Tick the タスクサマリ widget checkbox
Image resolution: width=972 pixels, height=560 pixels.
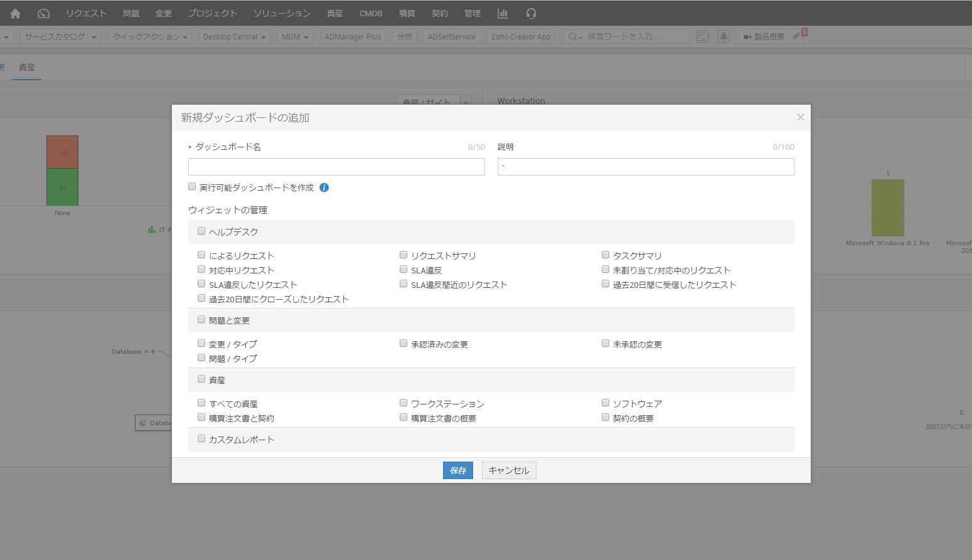(606, 255)
